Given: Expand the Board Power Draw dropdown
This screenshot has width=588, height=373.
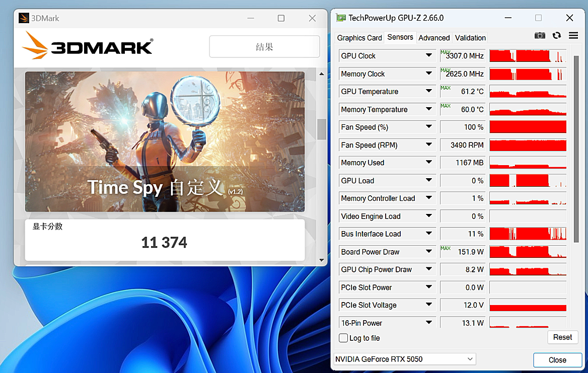Looking at the screenshot, I should [429, 252].
